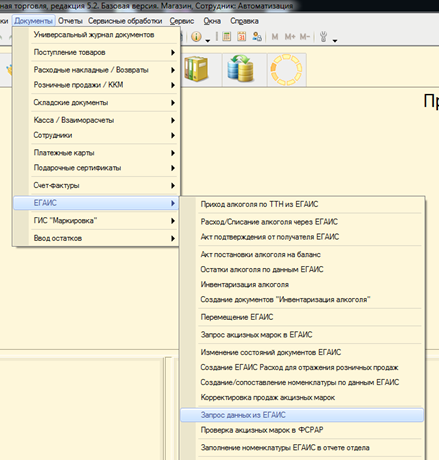Click the M- memory toolbar button
The image size is (439, 460).
(x=305, y=36)
